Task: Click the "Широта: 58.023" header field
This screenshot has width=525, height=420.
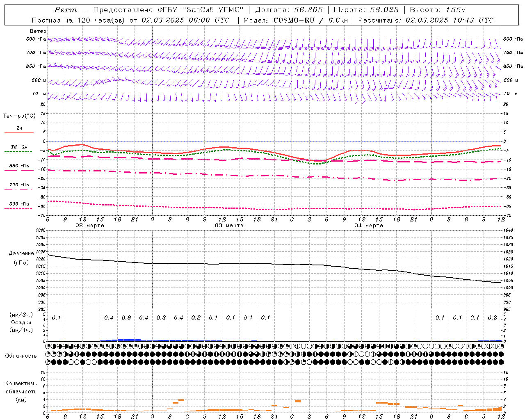Action: (x=366, y=10)
